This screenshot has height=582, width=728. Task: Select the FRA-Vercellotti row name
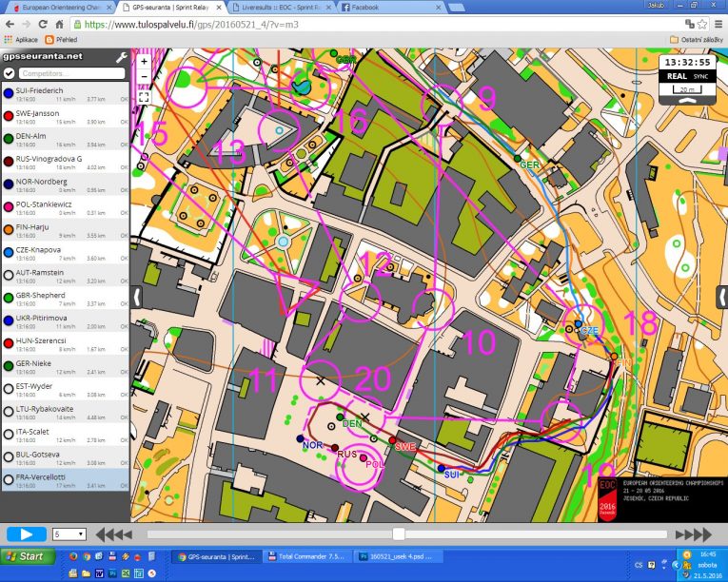(x=40, y=477)
